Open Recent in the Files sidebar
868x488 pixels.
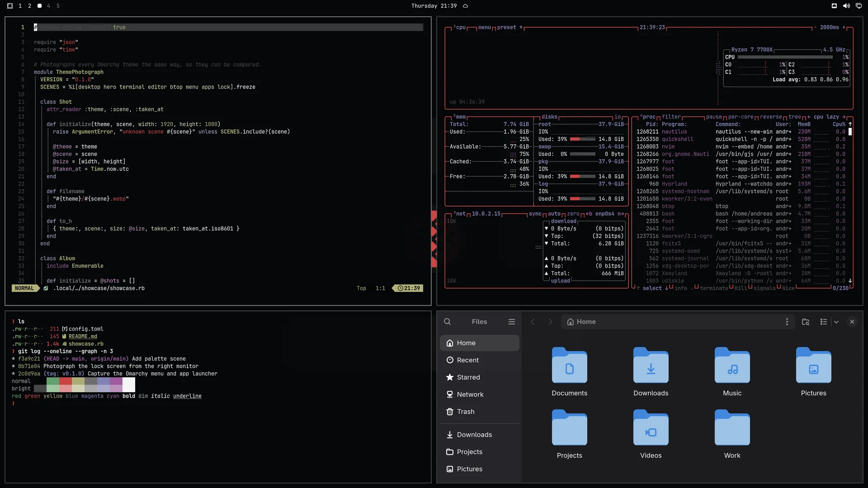coord(479,360)
